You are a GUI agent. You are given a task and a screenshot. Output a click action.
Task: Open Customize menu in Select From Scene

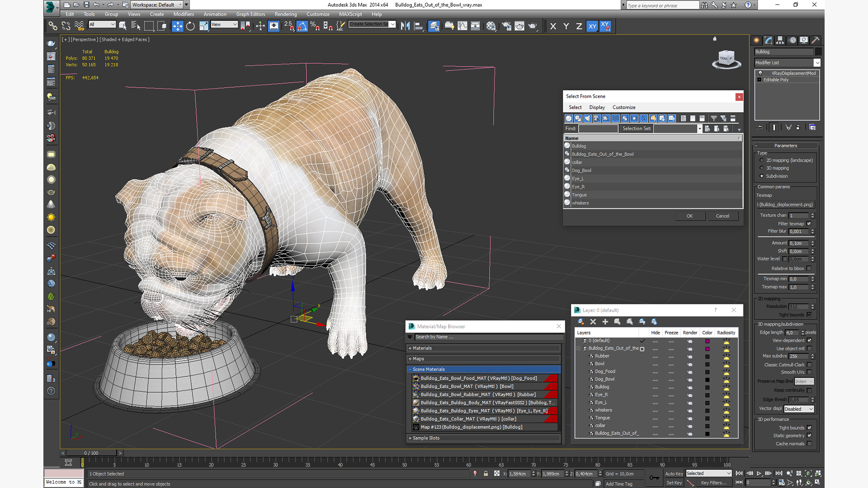click(x=624, y=108)
